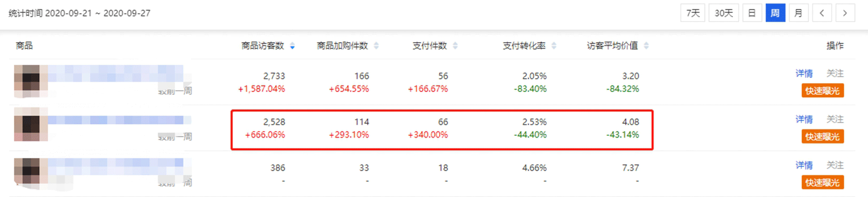Sort by 商品加购件数 column arrow
868x197 pixels.
[x=376, y=46]
